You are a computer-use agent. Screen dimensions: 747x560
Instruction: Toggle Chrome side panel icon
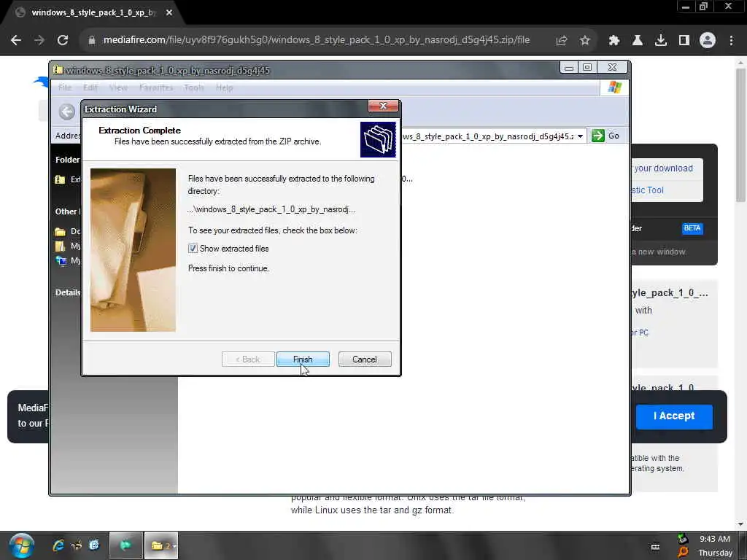click(x=684, y=41)
